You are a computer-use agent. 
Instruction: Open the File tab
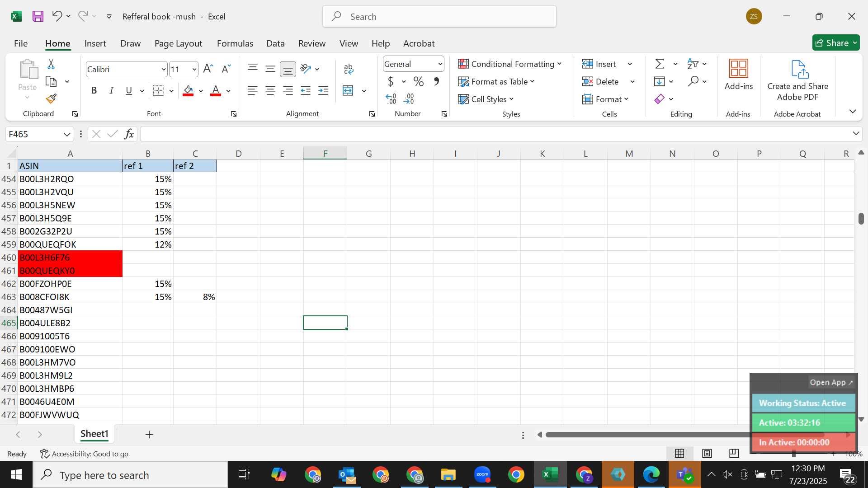pyautogui.click(x=21, y=43)
